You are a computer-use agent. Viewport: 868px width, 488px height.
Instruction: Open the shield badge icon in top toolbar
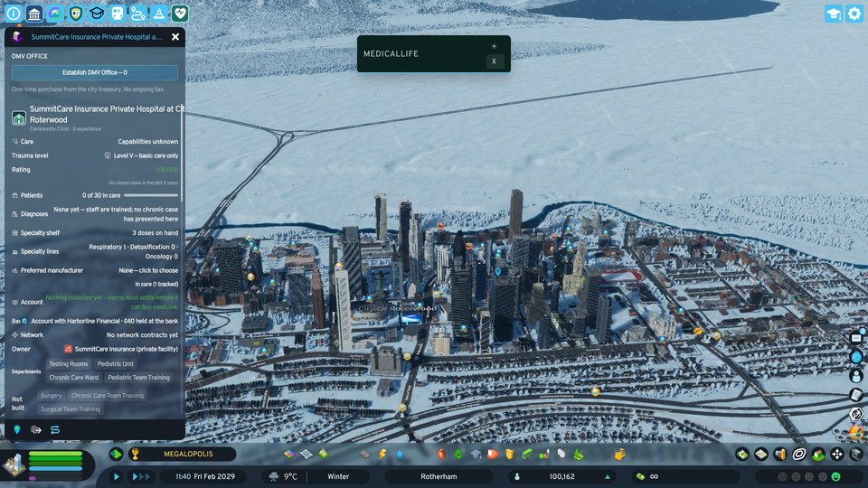(76, 14)
